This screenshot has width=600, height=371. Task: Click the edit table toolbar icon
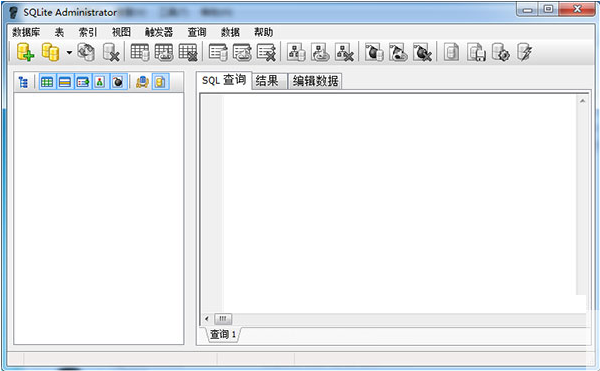click(164, 52)
